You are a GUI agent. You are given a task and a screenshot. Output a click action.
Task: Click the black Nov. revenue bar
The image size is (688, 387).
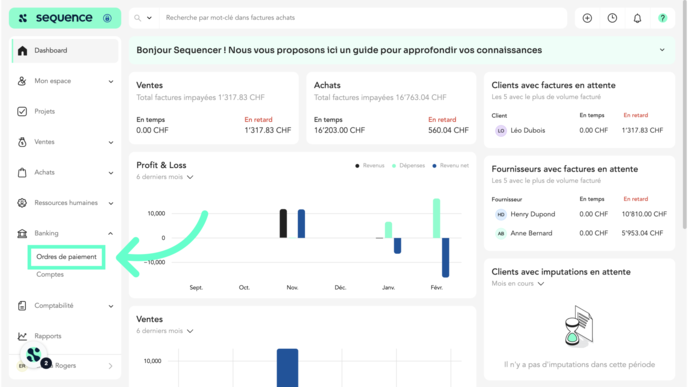point(283,224)
